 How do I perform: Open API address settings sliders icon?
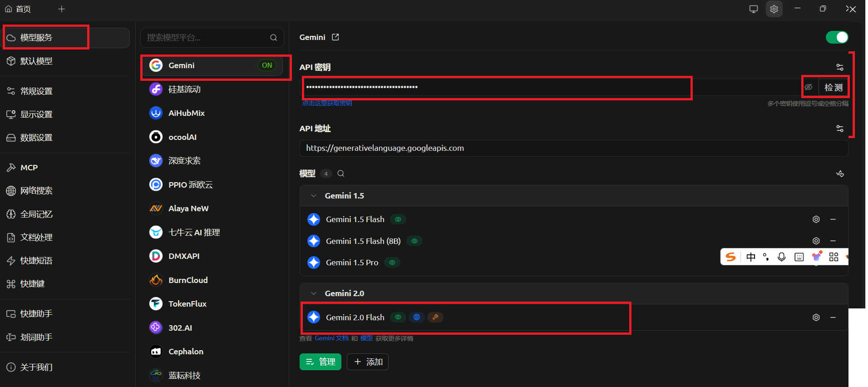pyautogui.click(x=840, y=129)
